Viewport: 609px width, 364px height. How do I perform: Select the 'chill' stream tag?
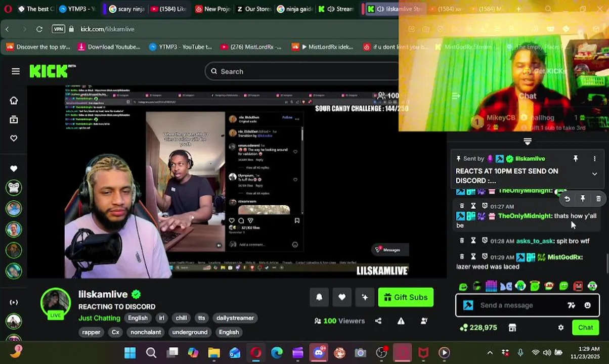(181, 318)
